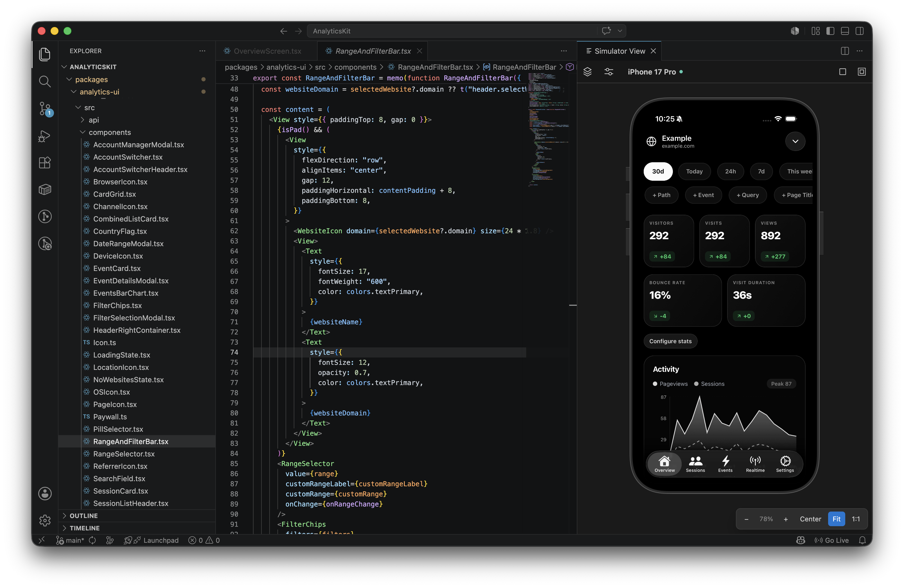Toggle the secondary sidebar layout icon
Viewport: 904px width, 588px height.
859,31
